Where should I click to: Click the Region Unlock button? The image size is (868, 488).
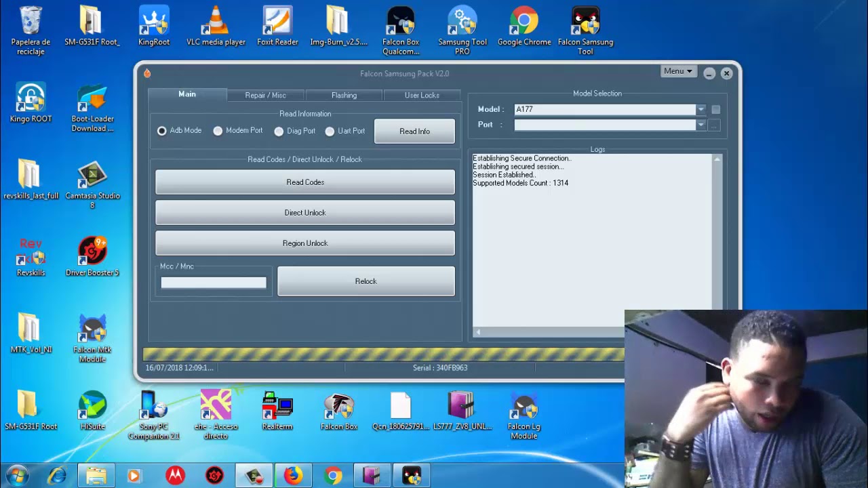coord(305,243)
